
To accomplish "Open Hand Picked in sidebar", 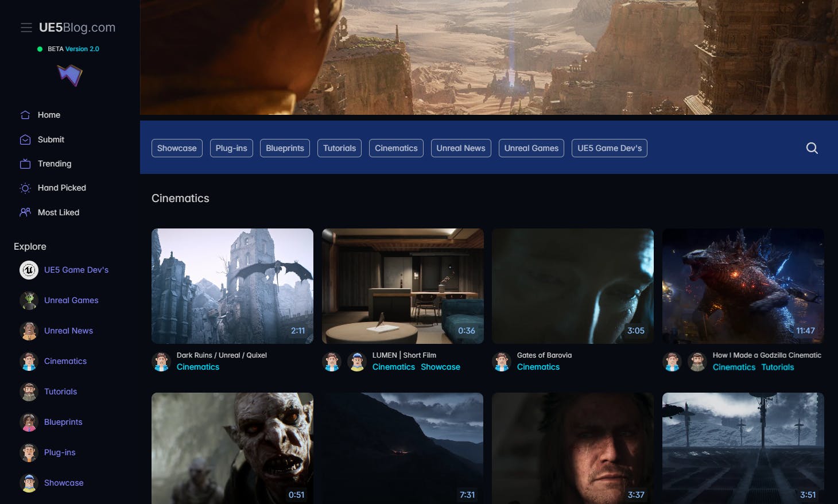I will tap(62, 188).
